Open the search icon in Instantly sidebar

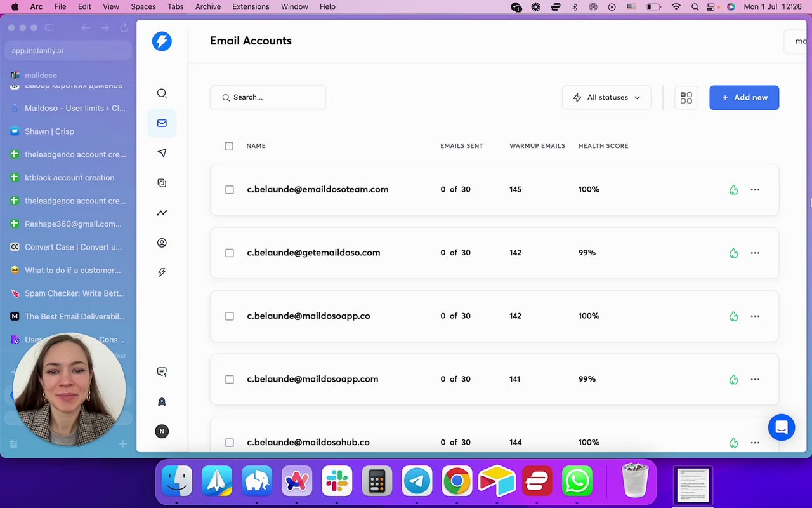click(162, 93)
